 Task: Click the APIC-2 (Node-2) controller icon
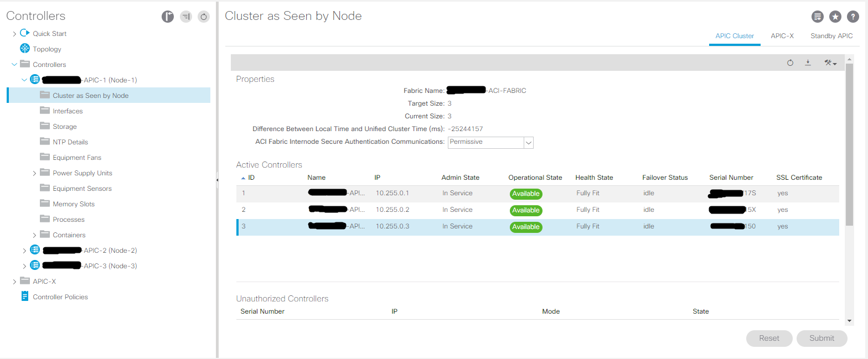[x=34, y=250]
